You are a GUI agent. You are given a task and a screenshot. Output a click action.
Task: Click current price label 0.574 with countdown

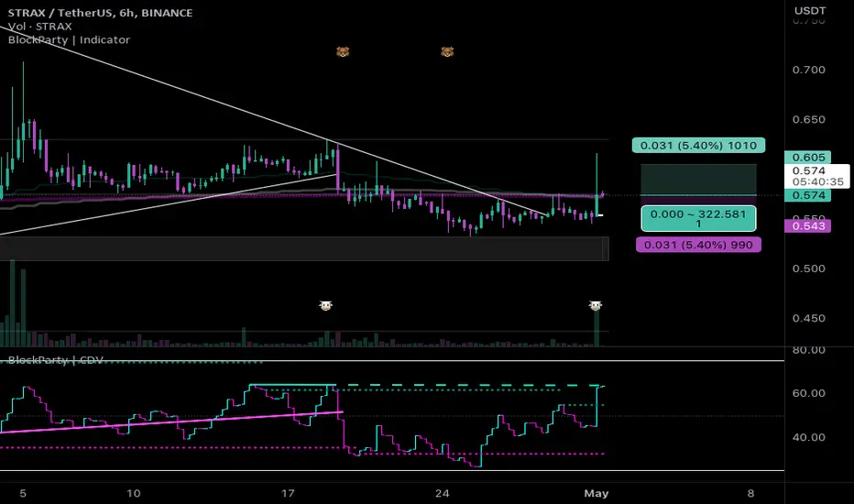[x=817, y=176]
